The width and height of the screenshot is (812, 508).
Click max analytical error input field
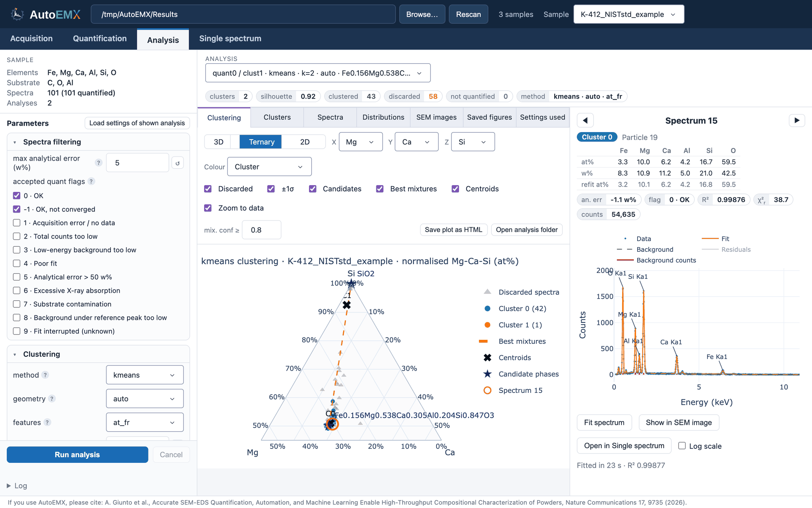coord(138,163)
